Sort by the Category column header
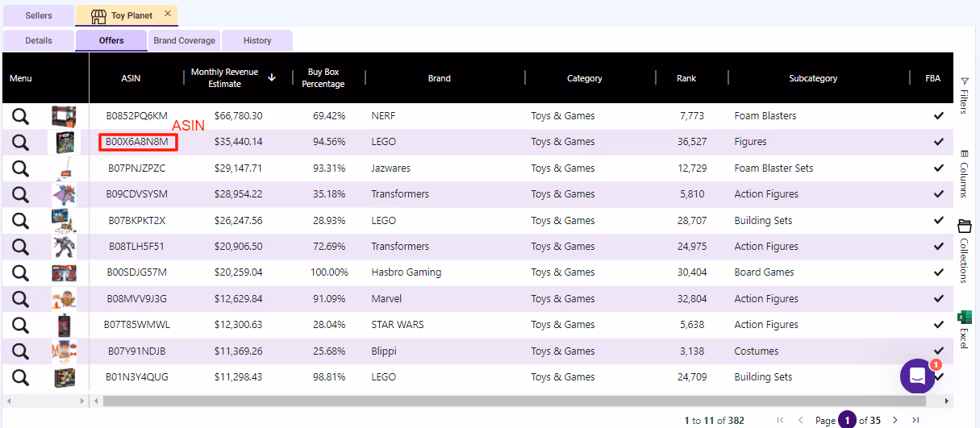 point(585,78)
